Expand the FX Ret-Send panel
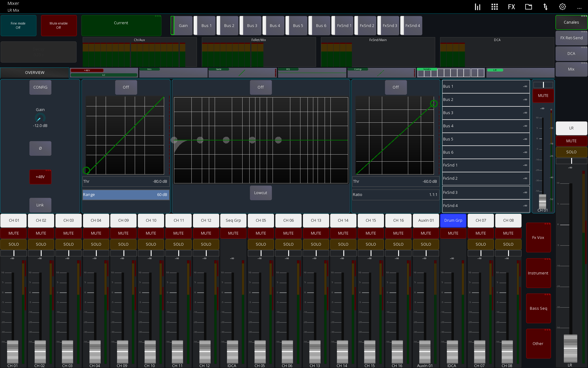The image size is (588, 368). [x=571, y=38]
